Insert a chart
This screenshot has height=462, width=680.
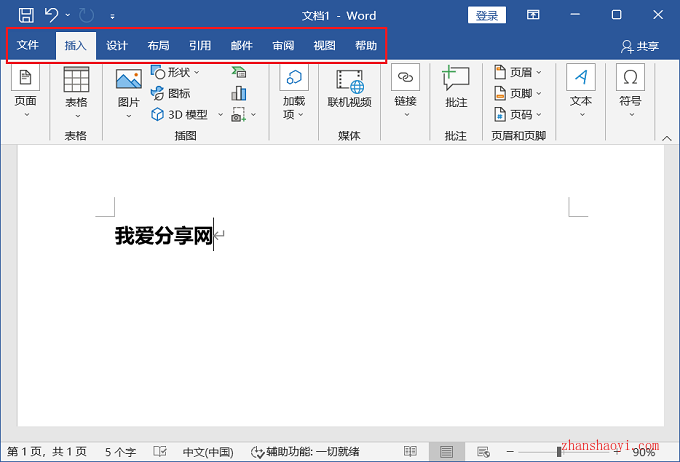point(239,93)
